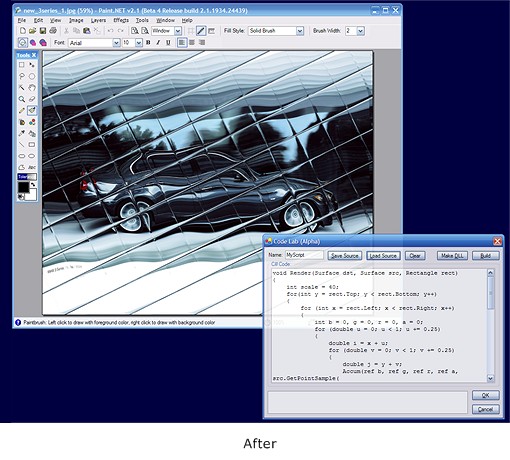Open the Image menu
The width and height of the screenshot is (510, 460).
point(76,20)
